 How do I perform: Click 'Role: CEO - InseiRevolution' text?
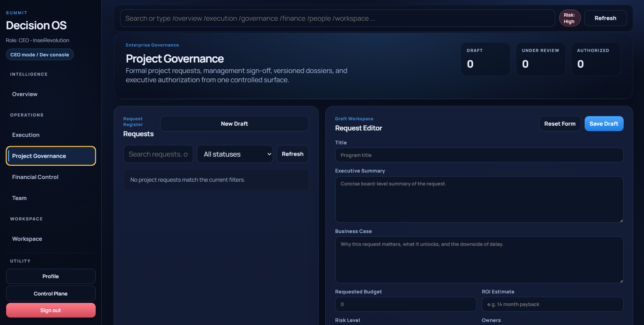(x=37, y=40)
